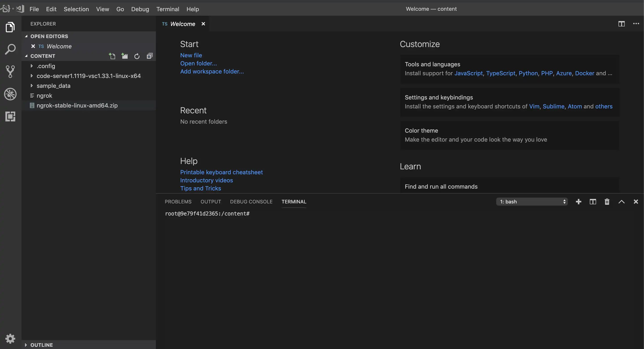
Task: Click the New File icon in CONTENT header
Action: coord(112,56)
